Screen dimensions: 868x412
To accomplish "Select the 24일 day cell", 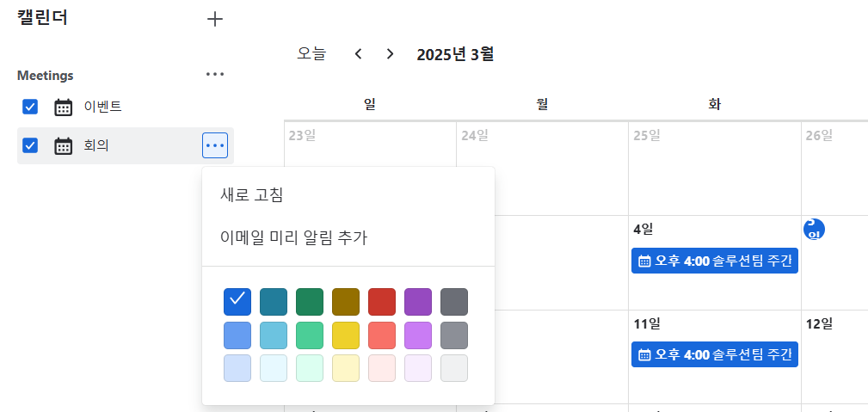I will [x=542, y=169].
